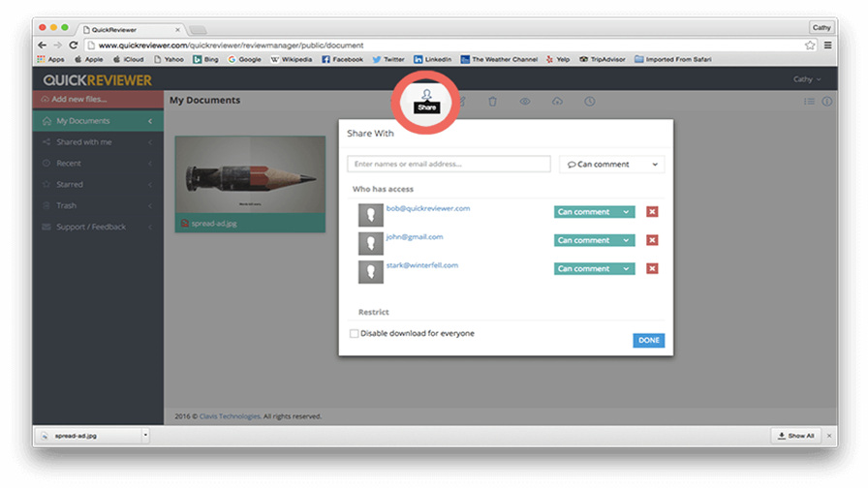868x488 pixels.
Task: Click avatar icon beside stark@winterfell.com
Action: pyautogui.click(x=370, y=272)
